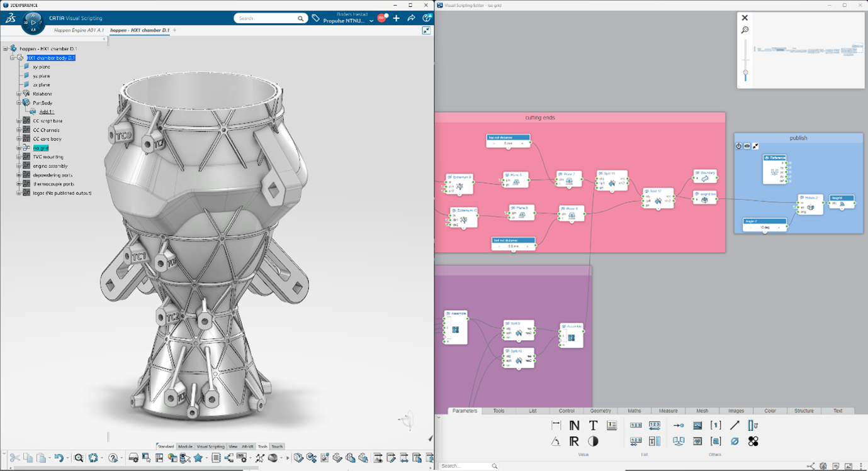The width and height of the screenshot is (868, 471).
Task: Expand the Relations tree node
Action: [x=19, y=94]
